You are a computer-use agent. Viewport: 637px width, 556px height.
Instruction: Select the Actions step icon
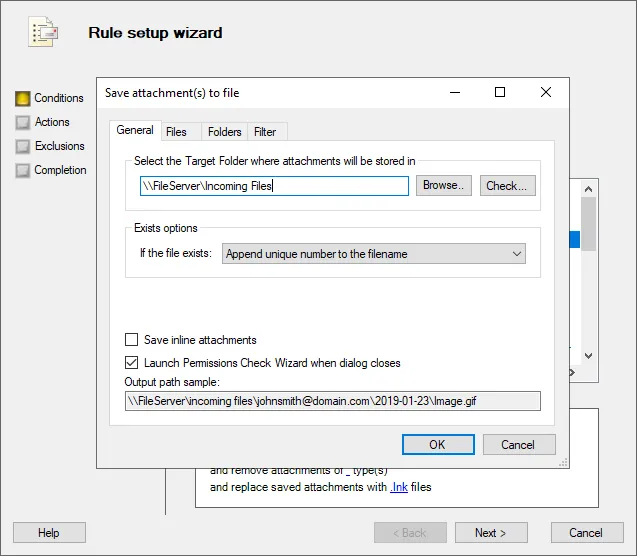23,122
